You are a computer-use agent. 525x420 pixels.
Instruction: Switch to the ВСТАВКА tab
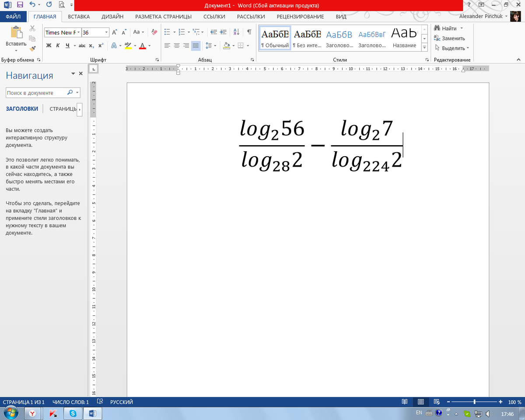[79, 17]
